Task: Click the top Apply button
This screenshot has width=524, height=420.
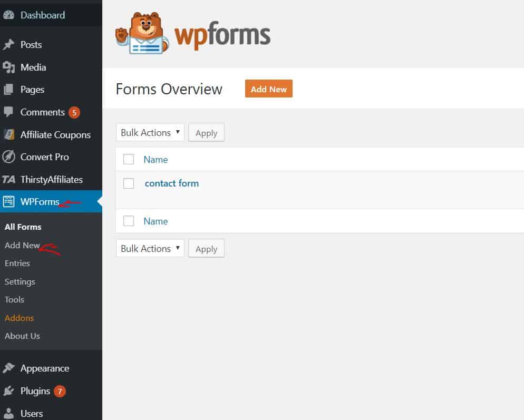Action: [206, 133]
